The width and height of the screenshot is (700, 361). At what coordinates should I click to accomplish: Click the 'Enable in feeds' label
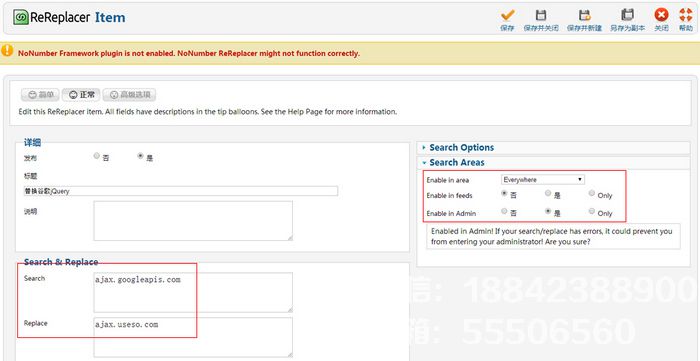449,195
